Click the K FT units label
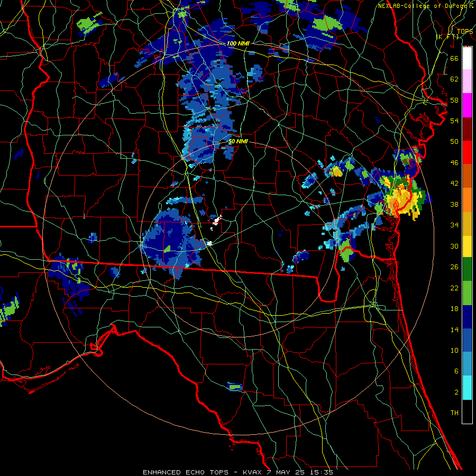The image size is (476, 476). point(447,36)
